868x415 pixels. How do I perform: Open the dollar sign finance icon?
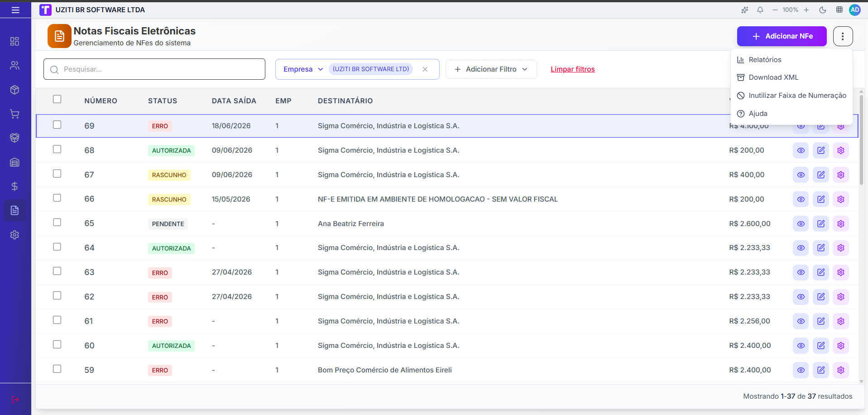[x=14, y=186]
